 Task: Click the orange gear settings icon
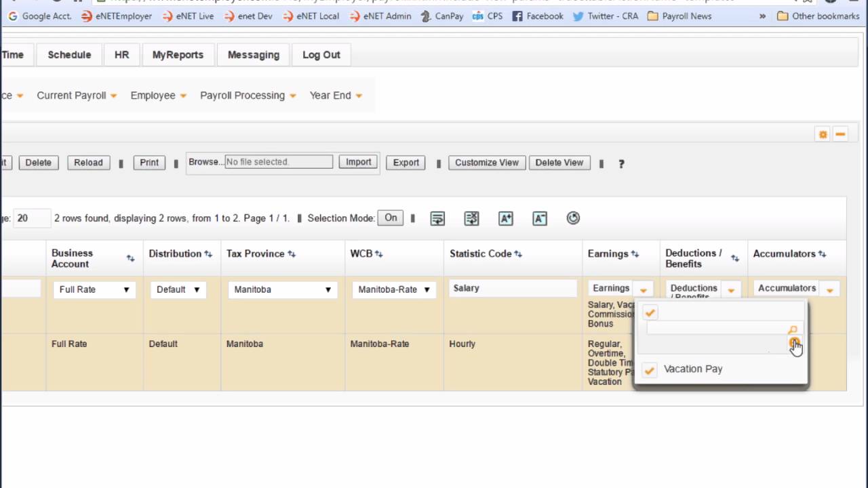coord(823,134)
